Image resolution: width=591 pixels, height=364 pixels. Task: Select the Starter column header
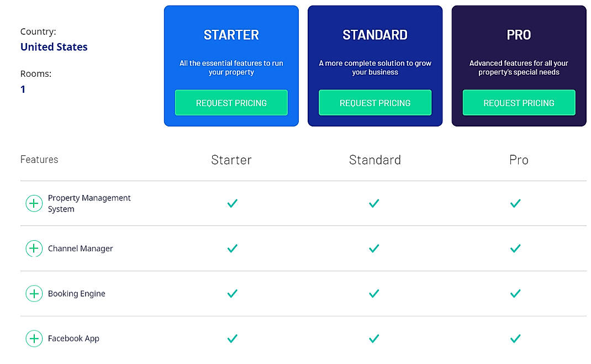pos(231,160)
